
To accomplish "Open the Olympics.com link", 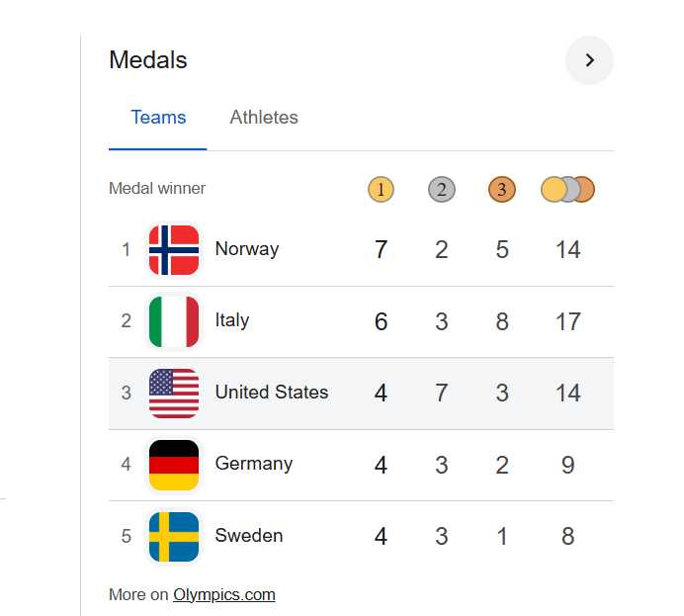I will click(224, 594).
